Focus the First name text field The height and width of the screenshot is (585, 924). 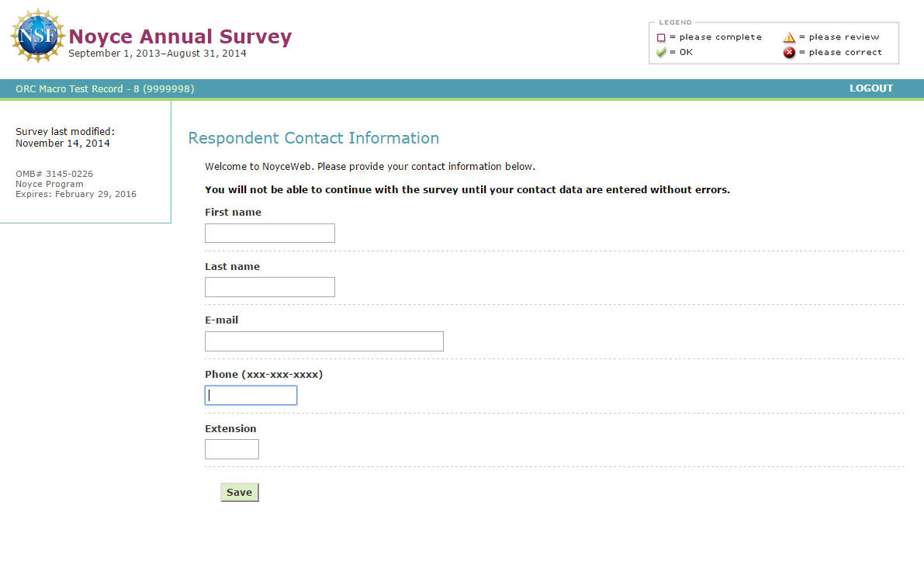point(270,234)
